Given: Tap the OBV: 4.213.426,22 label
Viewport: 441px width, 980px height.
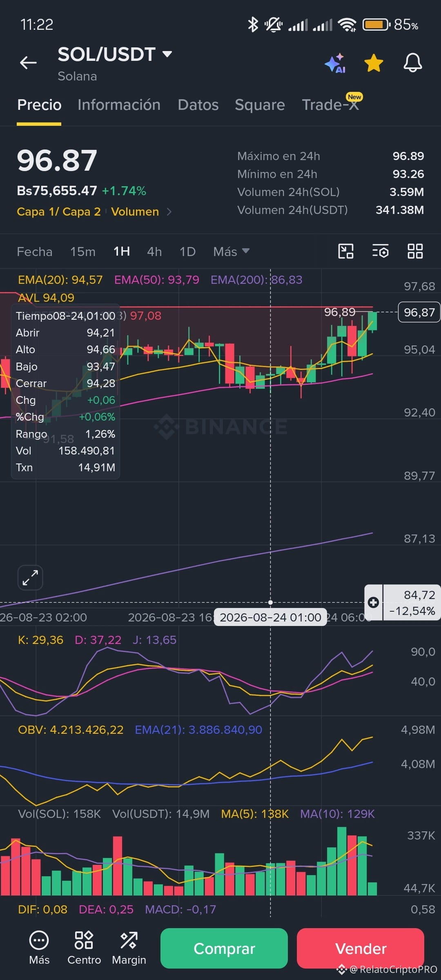Looking at the screenshot, I should (x=71, y=730).
